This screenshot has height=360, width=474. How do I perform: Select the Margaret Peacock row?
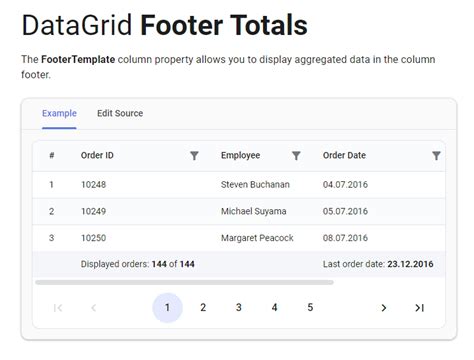click(239, 238)
